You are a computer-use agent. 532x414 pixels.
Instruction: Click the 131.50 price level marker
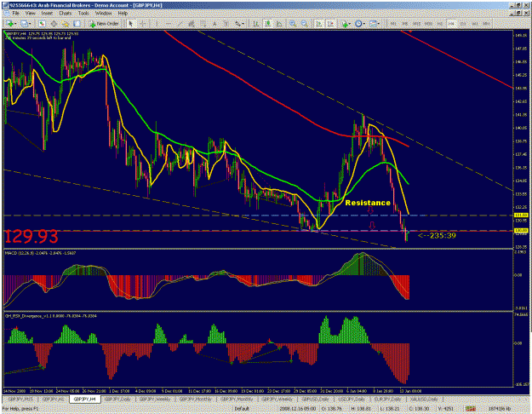tap(521, 215)
